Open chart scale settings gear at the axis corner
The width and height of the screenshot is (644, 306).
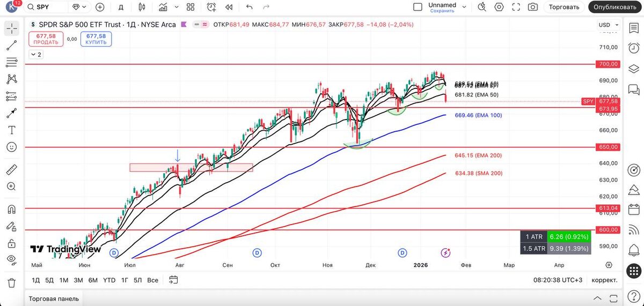609,265
